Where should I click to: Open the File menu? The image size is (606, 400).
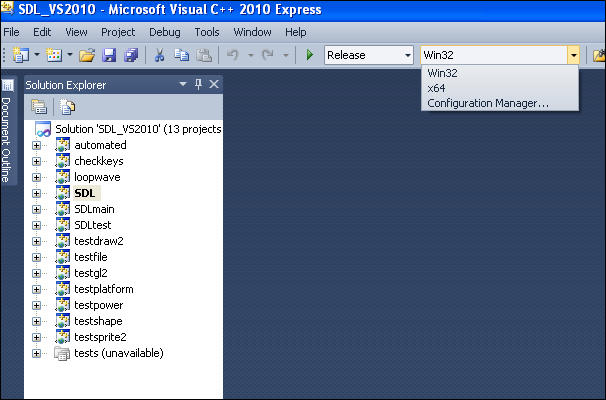(11, 32)
